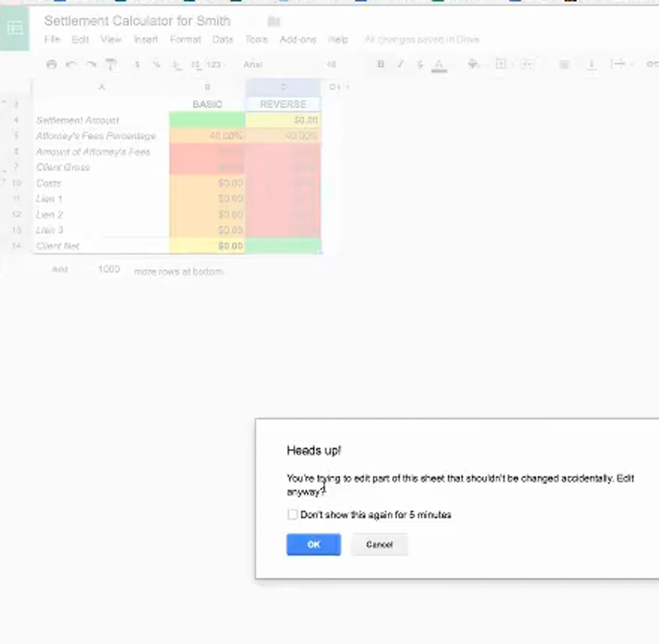Viewport: 659px width, 644px height.
Task: Select the "Settlement Amount" label cell
Action: pos(101,120)
